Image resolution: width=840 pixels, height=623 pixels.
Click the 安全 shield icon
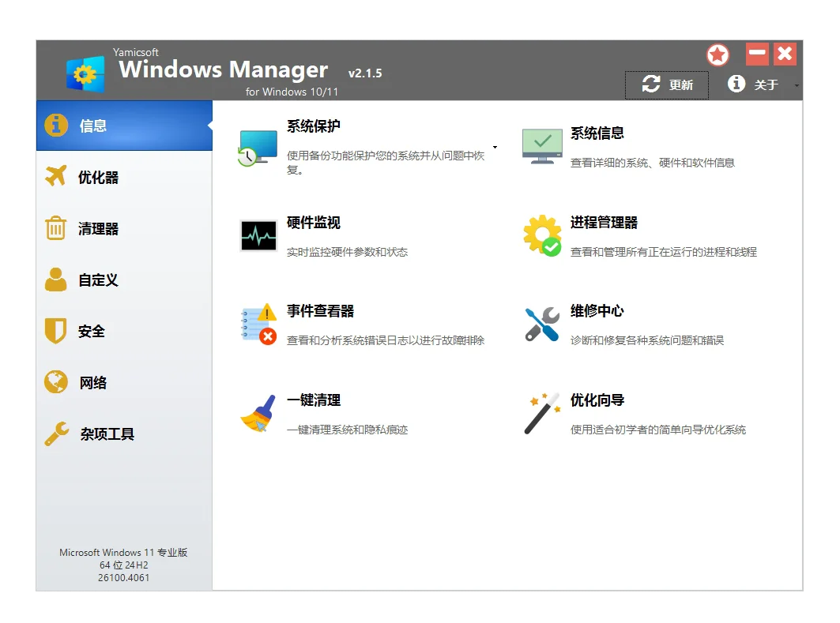pyautogui.click(x=56, y=331)
